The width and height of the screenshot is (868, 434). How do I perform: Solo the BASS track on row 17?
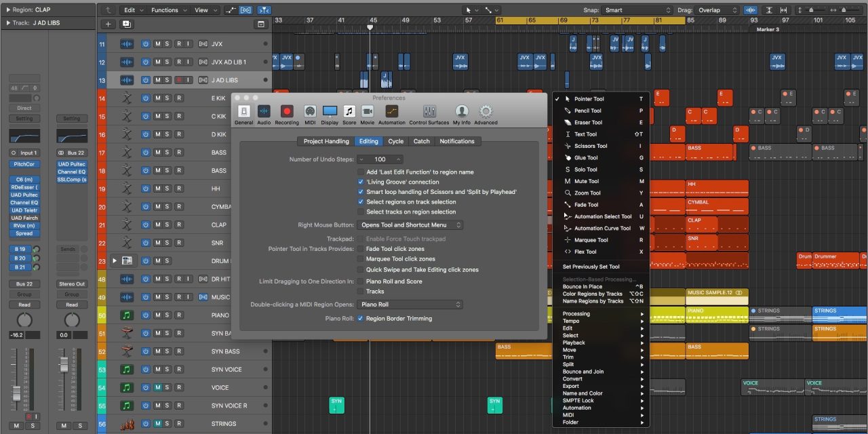167,153
